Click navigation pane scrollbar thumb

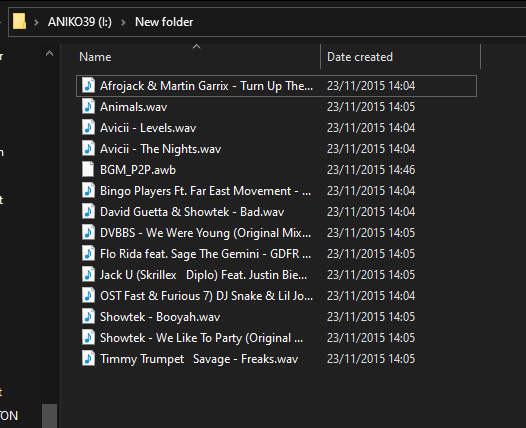pos(49,416)
